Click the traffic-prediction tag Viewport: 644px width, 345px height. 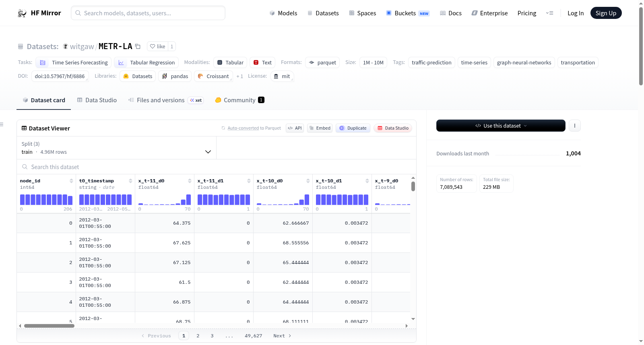point(431,62)
